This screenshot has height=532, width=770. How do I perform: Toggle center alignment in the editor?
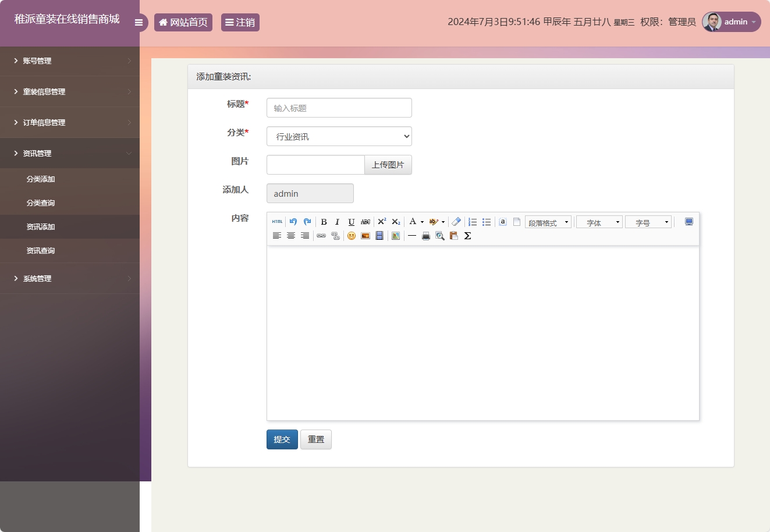click(290, 236)
